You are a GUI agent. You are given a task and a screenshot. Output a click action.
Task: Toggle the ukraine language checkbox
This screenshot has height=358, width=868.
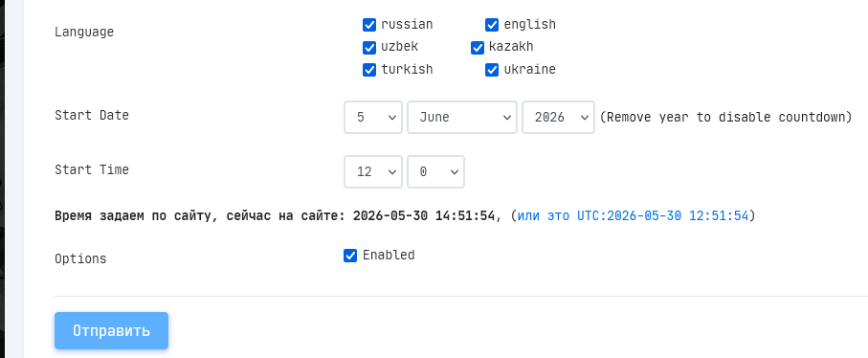click(492, 70)
